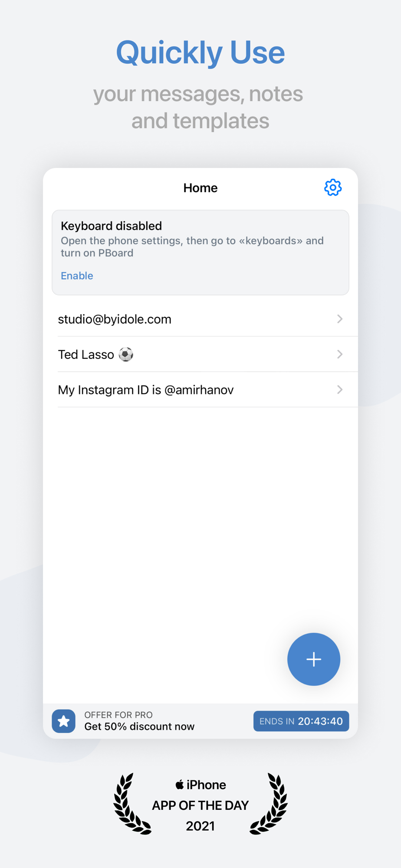Tap the Home title

coord(200,188)
